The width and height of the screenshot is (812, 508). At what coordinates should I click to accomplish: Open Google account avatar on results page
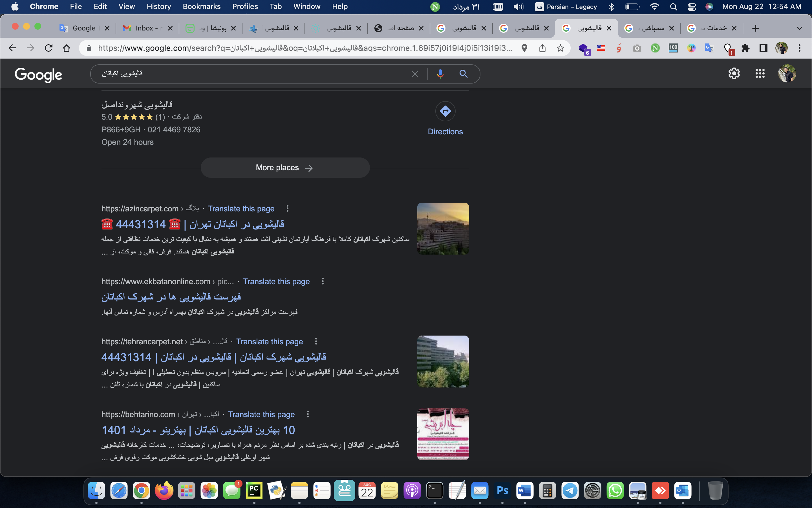[x=787, y=74]
